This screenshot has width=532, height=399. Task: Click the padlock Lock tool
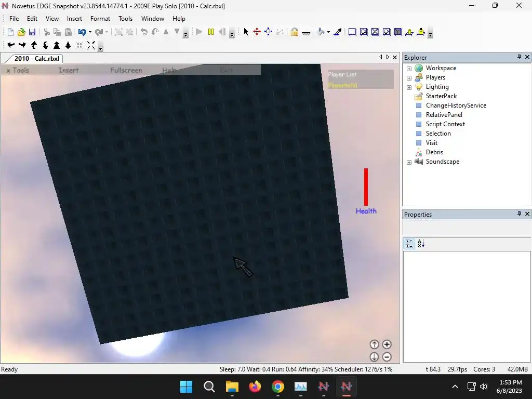[295, 32]
